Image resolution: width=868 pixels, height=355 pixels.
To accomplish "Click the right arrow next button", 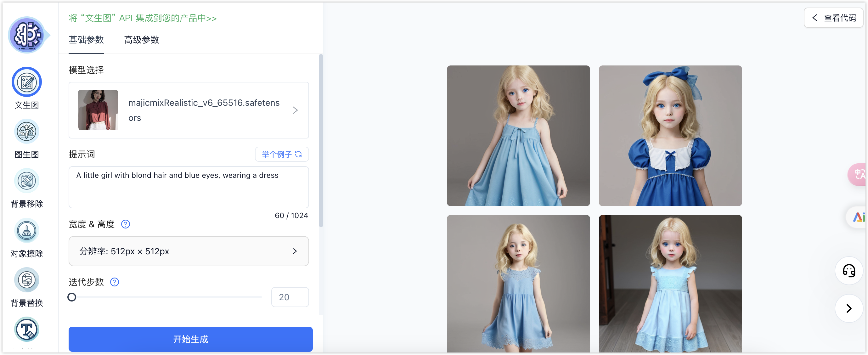I will pyautogui.click(x=848, y=308).
